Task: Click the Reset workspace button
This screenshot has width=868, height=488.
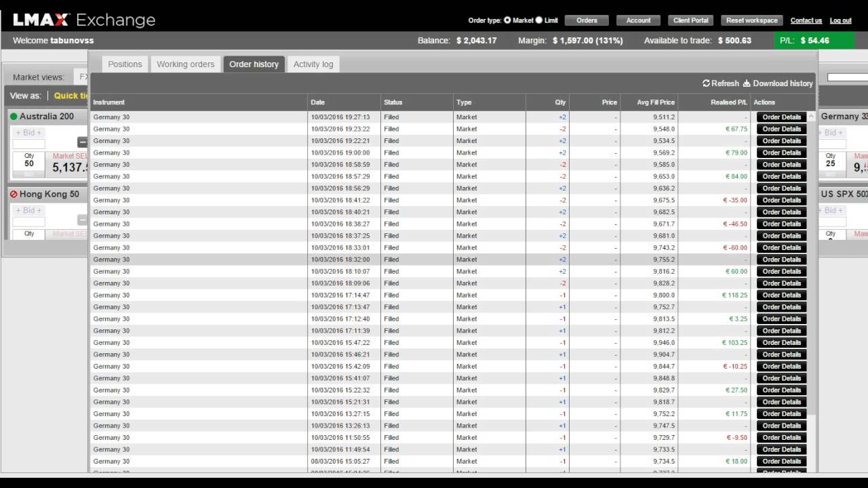Action: coord(752,20)
